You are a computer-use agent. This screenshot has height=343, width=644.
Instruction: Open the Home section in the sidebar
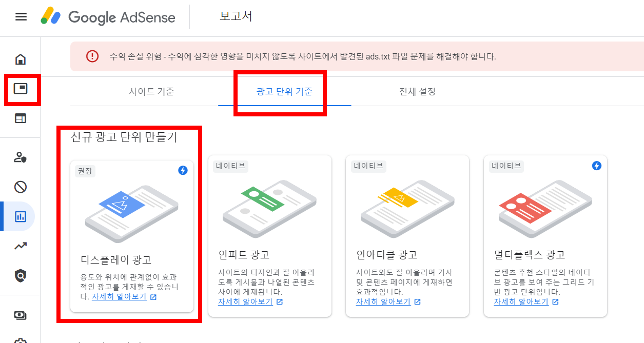[21, 60]
